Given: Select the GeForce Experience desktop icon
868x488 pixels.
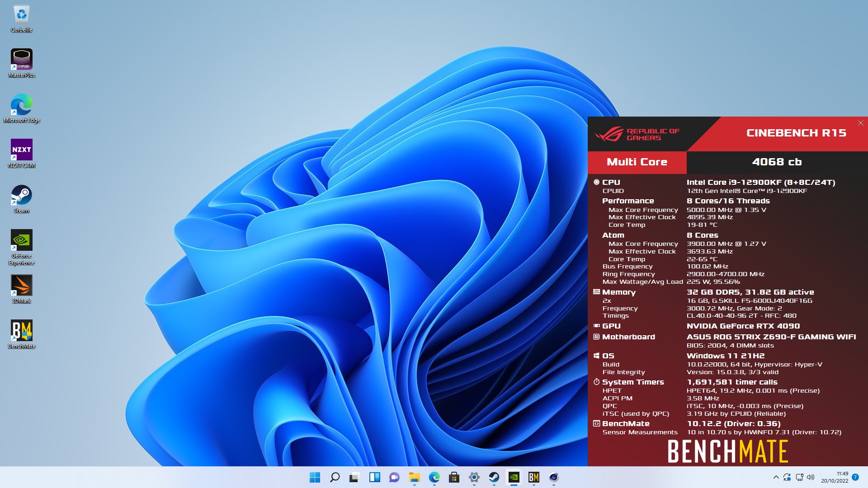Looking at the screenshot, I should [21, 247].
